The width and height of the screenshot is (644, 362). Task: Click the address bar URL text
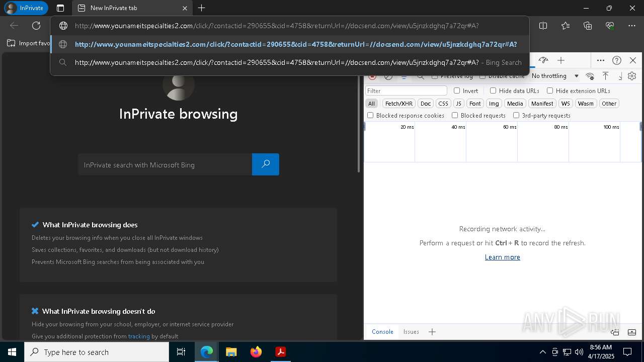(x=277, y=26)
